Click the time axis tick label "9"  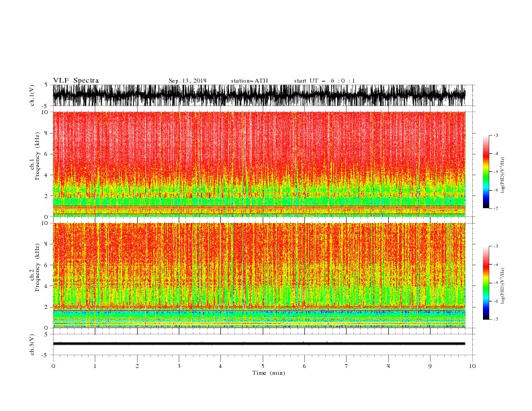coord(430,366)
